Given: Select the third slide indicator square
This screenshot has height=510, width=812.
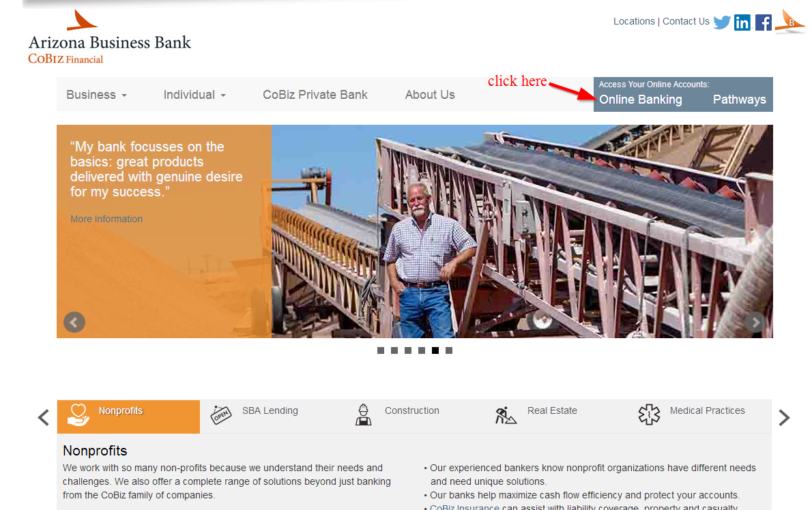Looking at the screenshot, I should 408,350.
